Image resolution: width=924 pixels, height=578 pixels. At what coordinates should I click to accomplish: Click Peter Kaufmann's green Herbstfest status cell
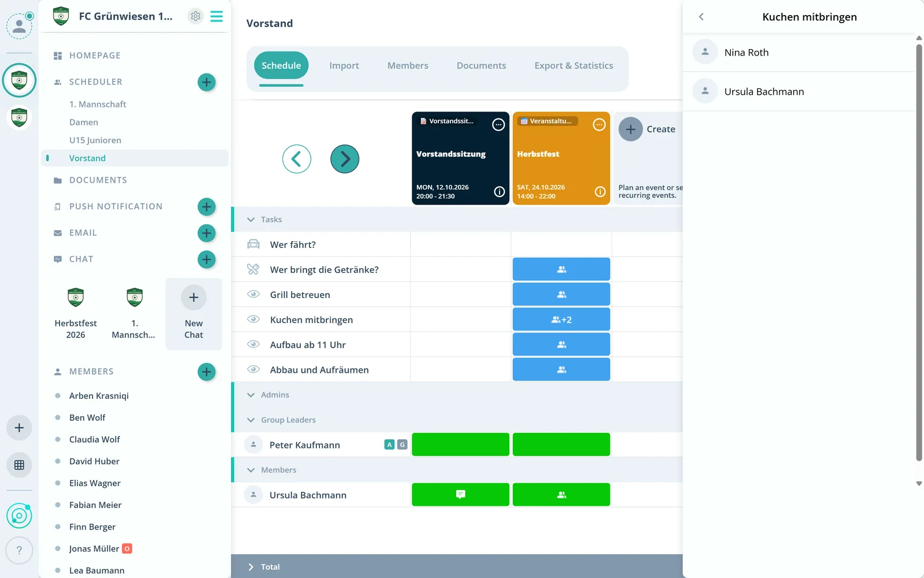561,444
